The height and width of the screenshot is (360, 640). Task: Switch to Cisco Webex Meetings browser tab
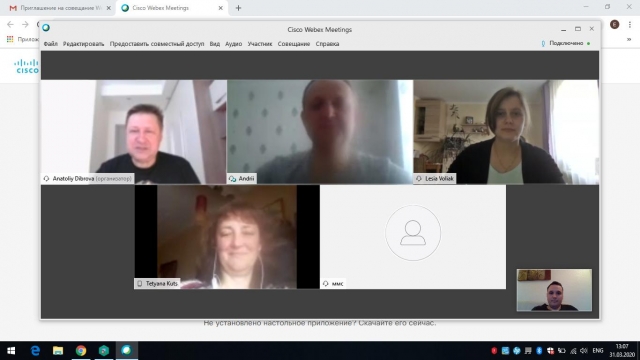[171, 8]
